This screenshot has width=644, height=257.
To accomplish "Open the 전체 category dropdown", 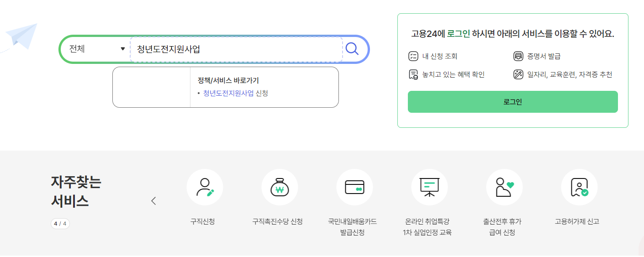I will pos(97,49).
